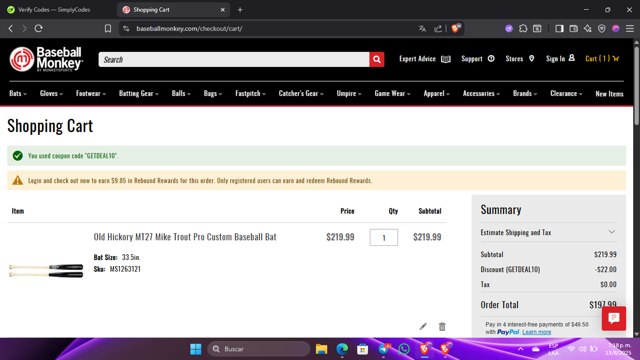640x360 pixels.
Task: Expand the Catcher's Gear menu
Action: pos(301,93)
